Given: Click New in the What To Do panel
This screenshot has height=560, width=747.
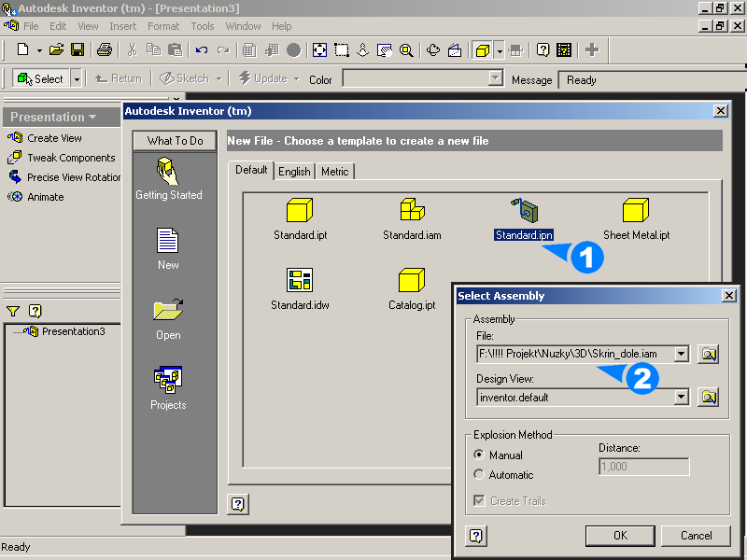Looking at the screenshot, I should tap(168, 249).
